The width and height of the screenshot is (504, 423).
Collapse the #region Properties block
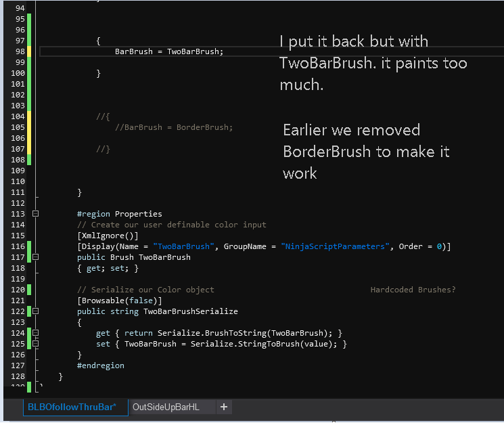pos(36,214)
